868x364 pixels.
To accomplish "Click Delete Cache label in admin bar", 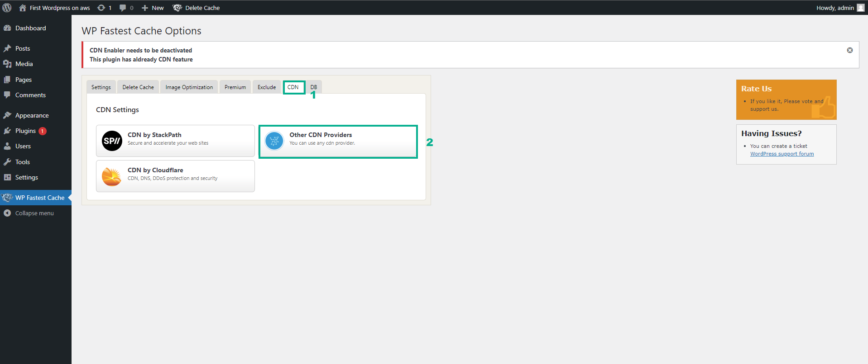I will (202, 8).
